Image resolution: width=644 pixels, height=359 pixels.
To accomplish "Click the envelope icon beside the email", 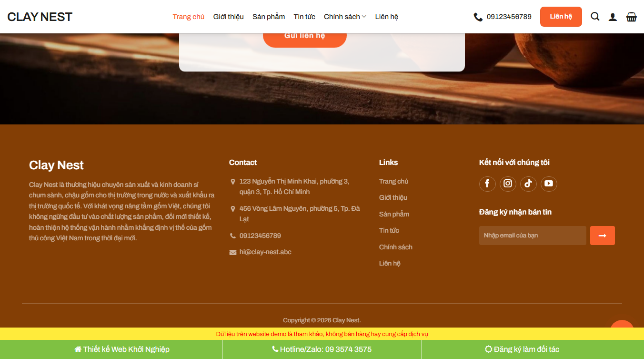I will (x=233, y=252).
